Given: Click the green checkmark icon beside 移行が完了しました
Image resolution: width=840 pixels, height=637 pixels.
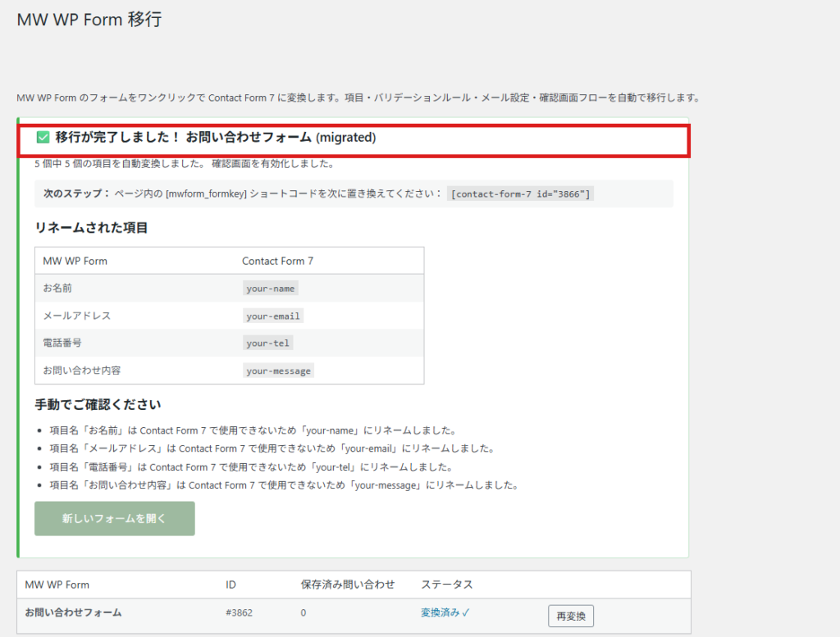Looking at the screenshot, I should pos(43,138).
